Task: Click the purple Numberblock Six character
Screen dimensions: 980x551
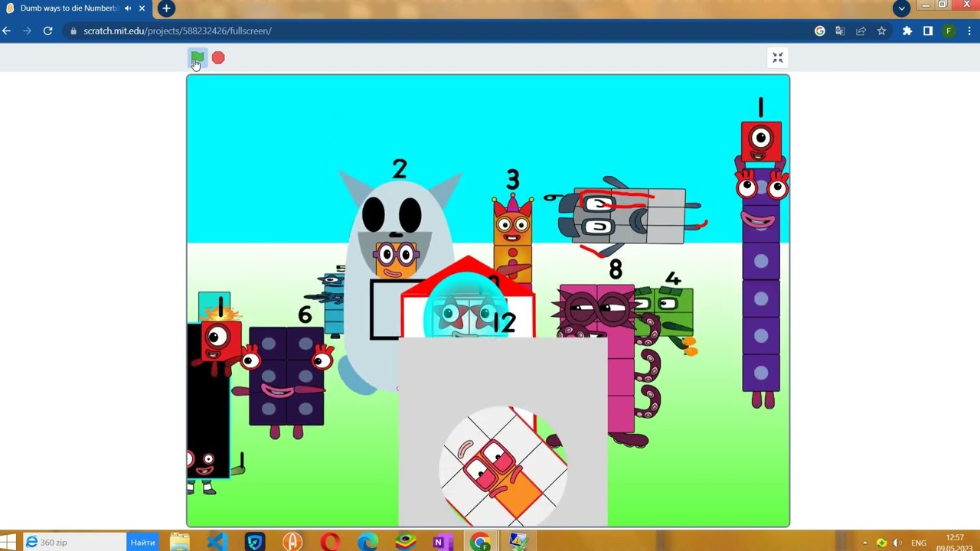Action: pos(286,375)
